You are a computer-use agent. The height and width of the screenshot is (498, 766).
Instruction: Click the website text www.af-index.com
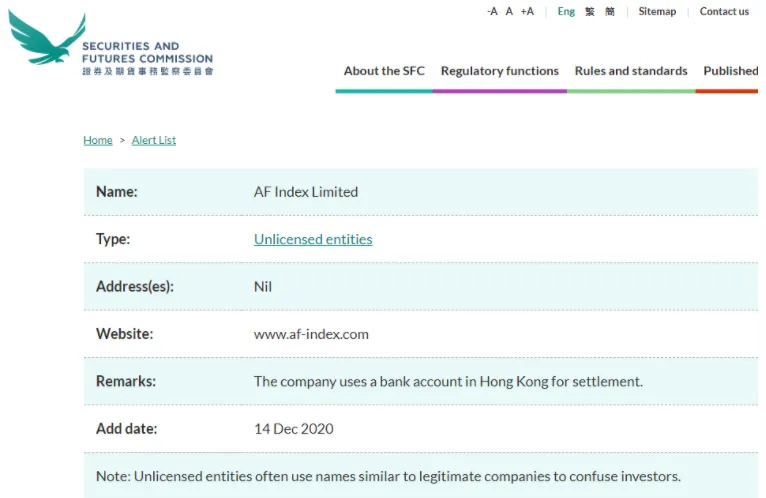point(311,334)
